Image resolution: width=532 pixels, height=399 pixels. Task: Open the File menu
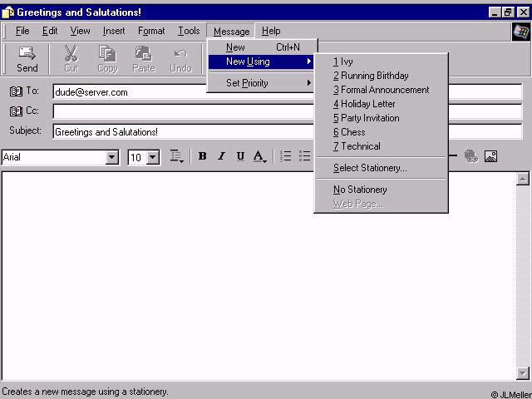point(22,31)
